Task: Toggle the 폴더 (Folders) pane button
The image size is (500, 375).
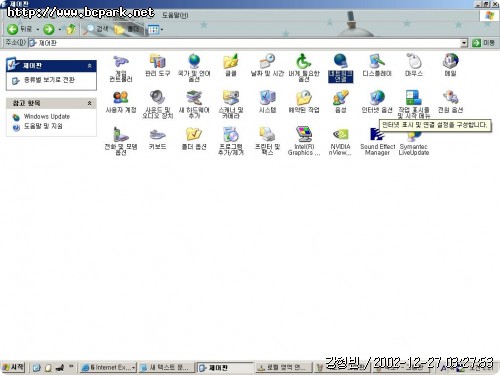Action: [x=127, y=29]
